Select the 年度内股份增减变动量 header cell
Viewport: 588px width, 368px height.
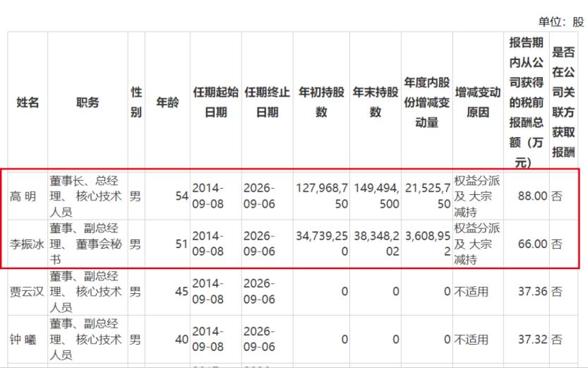[x=426, y=102]
